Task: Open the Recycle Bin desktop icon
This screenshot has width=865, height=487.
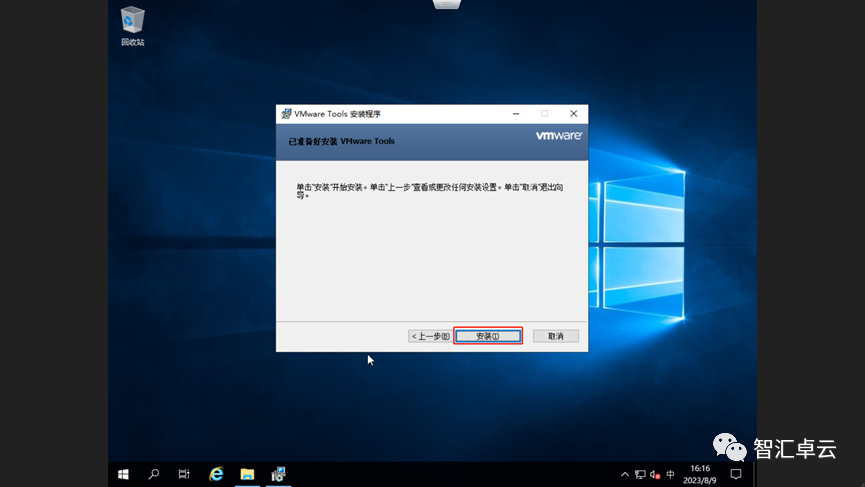Action: click(x=132, y=26)
